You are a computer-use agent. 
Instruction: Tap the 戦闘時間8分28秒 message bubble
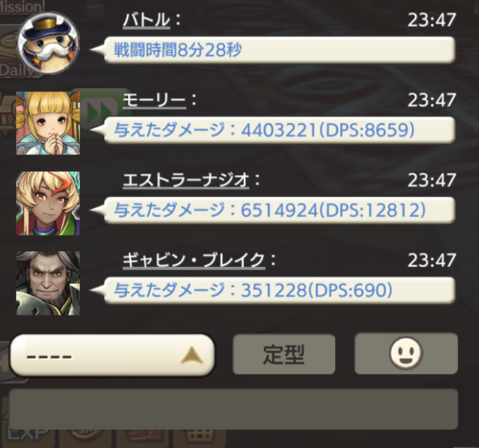[x=280, y=50]
